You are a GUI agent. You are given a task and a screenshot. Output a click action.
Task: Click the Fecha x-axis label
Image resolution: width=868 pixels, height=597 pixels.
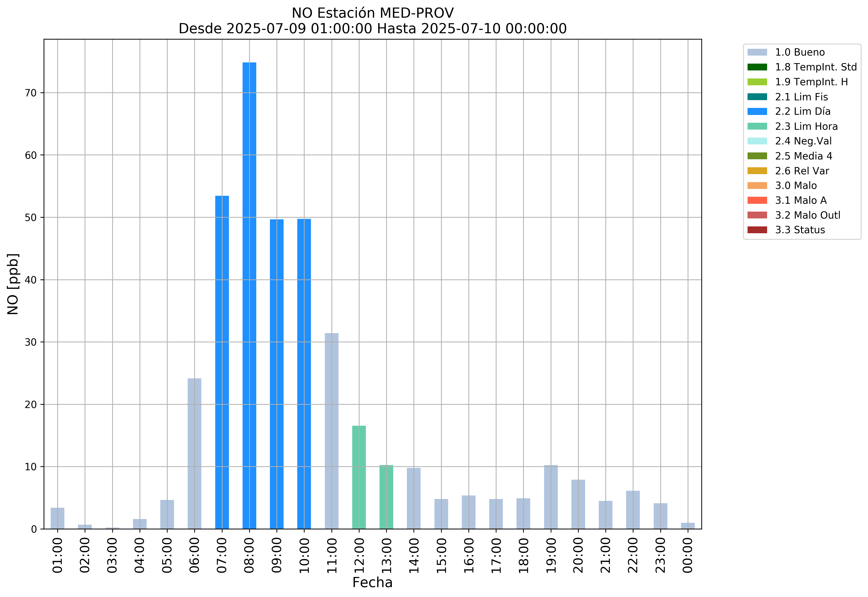click(372, 582)
